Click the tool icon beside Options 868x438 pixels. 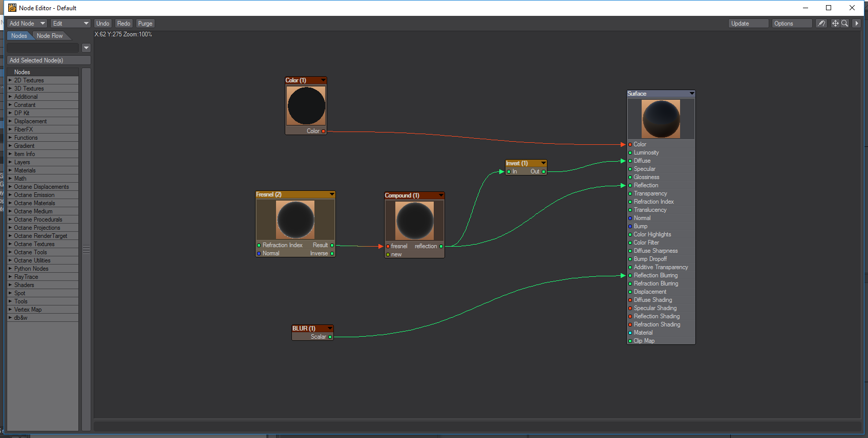tap(821, 24)
